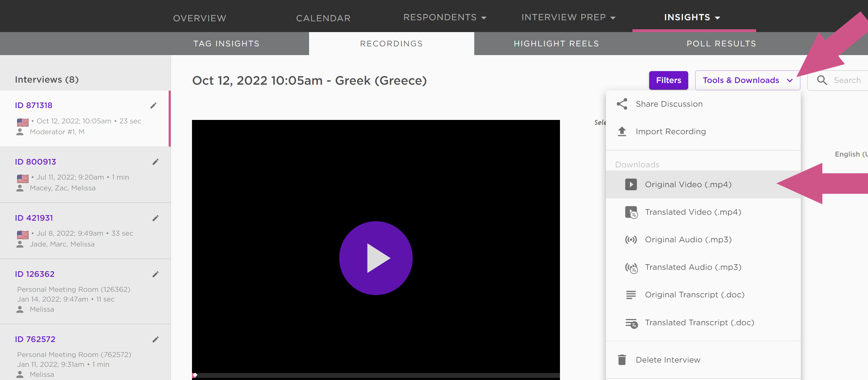868x380 pixels.
Task: Open the Overview page
Action: (200, 18)
